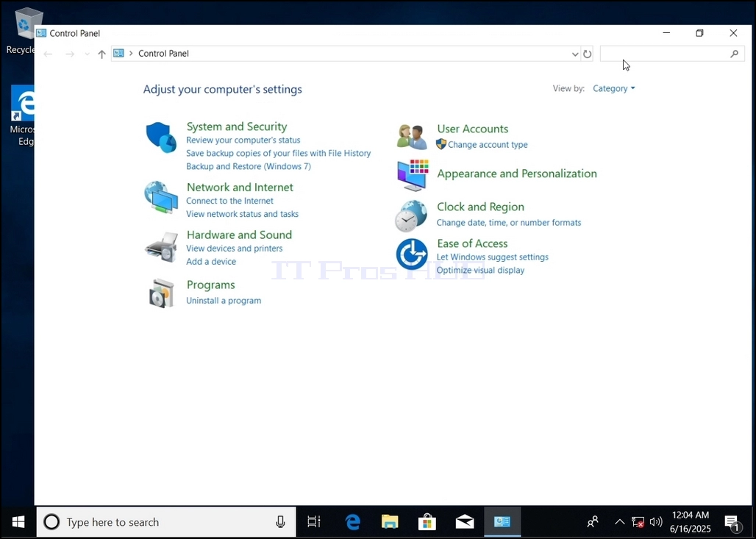Open the Network and Internet globe icon
The width and height of the screenshot is (756, 539).
[x=161, y=197]
